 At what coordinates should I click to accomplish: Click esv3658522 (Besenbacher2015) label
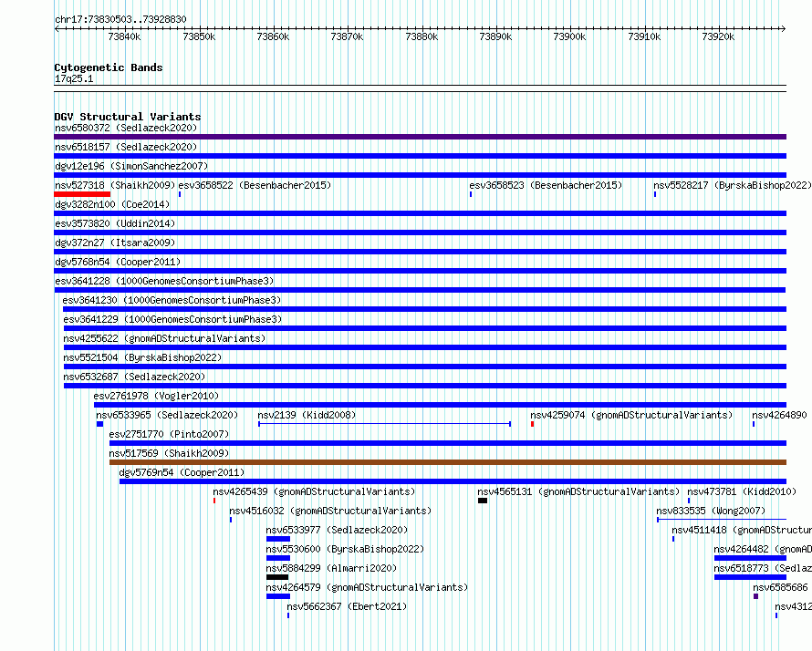[255, 185]
